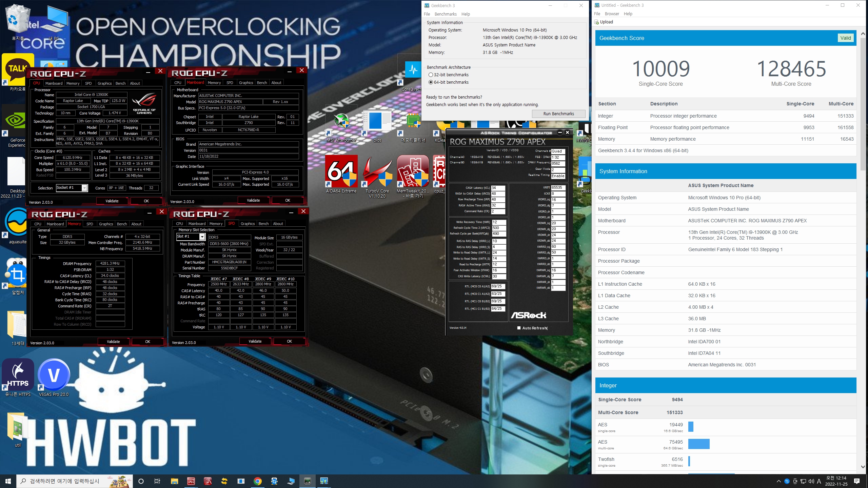Toggle Auto Refresh checkbox in Timing Configurator
This screenshot has width=868, height=488.
point(519,328)
